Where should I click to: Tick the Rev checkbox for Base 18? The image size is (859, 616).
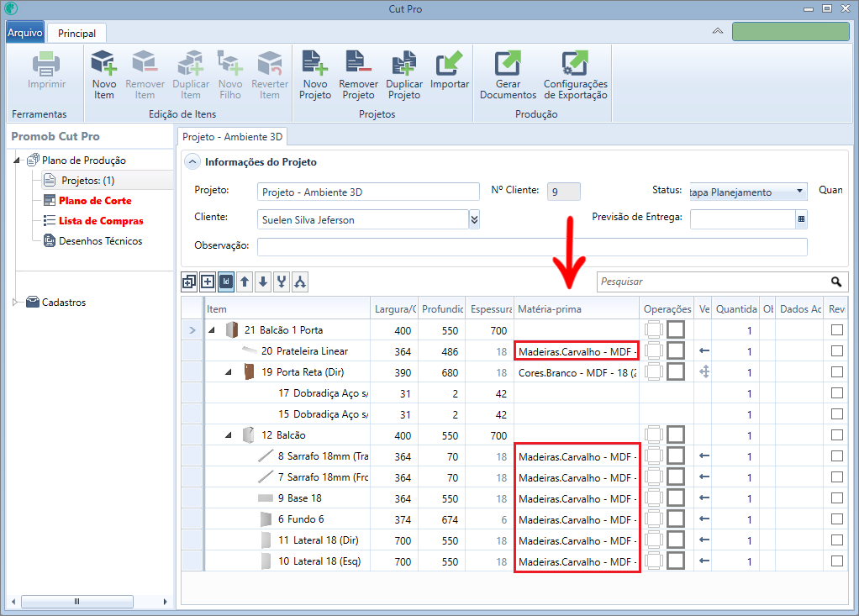pyautogui.click(x=836, y=498)
